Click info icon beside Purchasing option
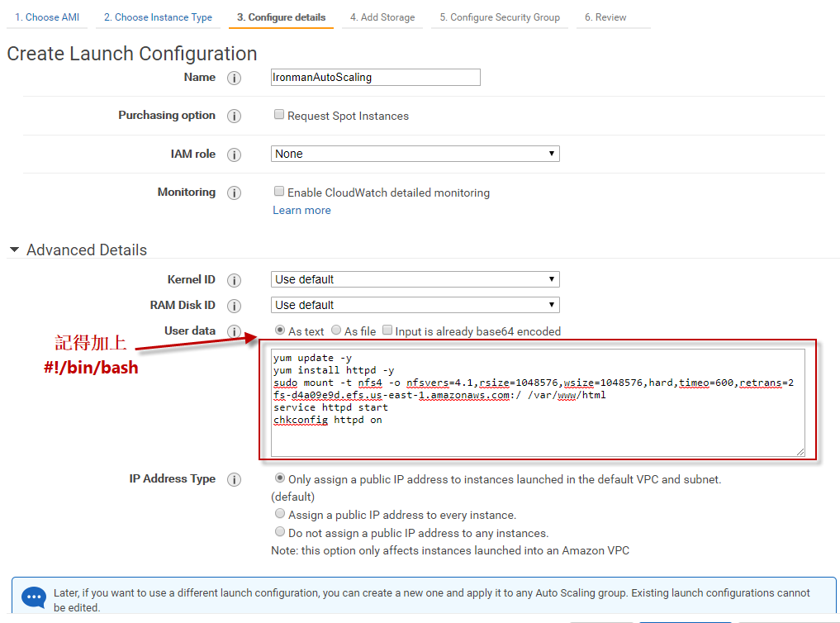This screenshot has width=840, height=623. coord(234,116)
